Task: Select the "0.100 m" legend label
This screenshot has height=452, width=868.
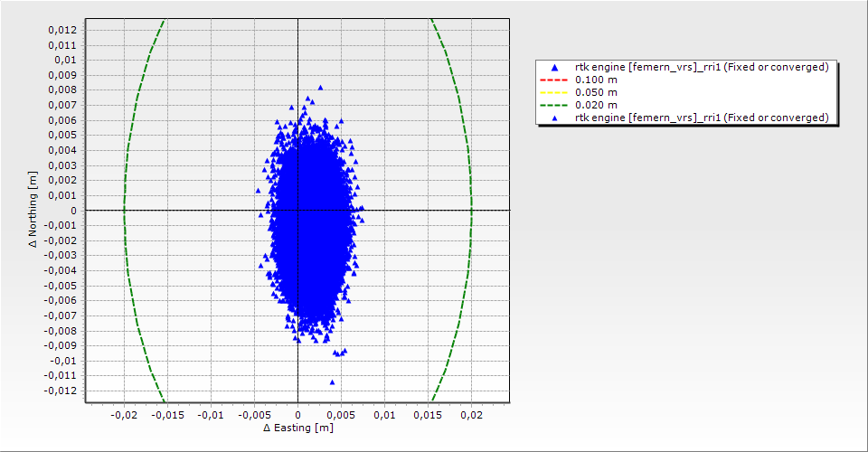Action: pos(596,80)
